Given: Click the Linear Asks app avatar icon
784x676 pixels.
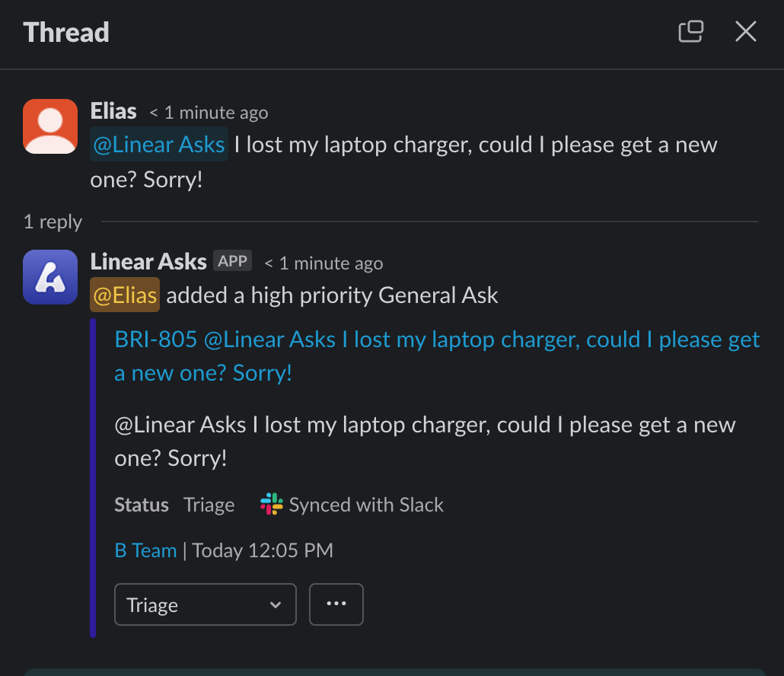Looking at the screenshot, I should pos(49,276).
